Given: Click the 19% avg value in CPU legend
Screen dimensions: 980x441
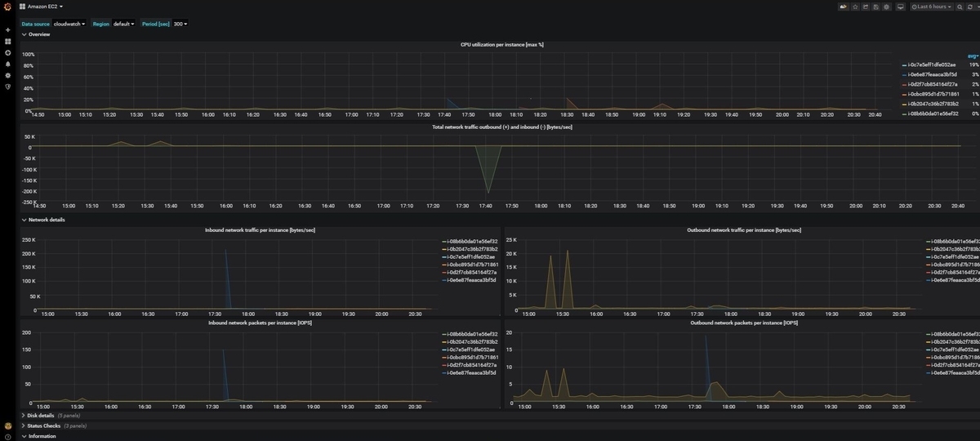Looking at the screenshot, I should coord(974,65).
